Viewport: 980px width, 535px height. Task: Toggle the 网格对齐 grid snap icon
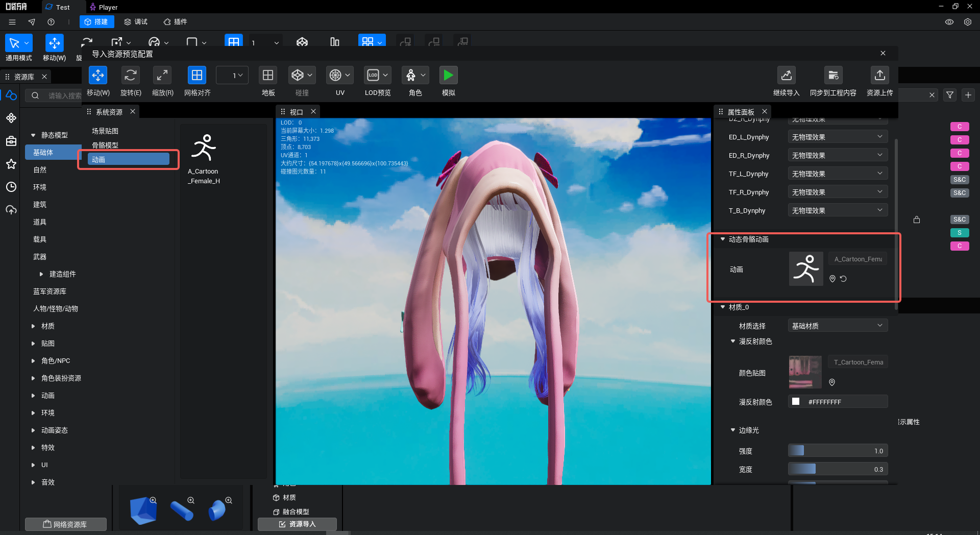(197, 76)
